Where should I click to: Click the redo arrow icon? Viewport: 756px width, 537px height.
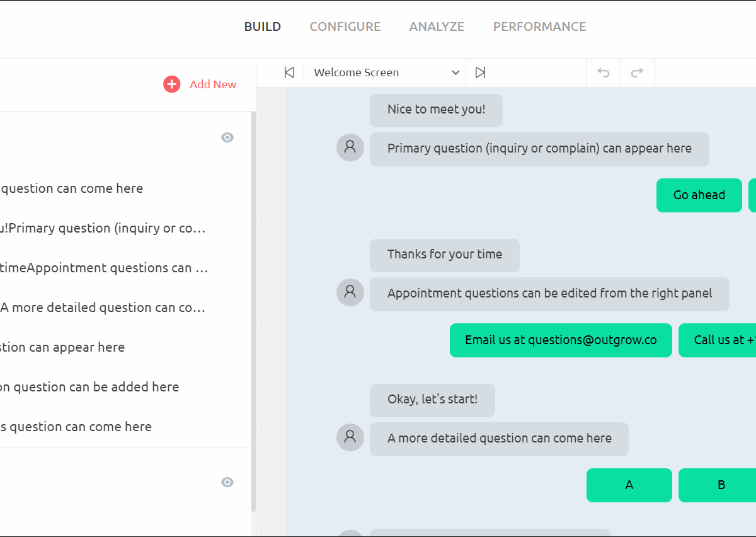coord(637,72)
